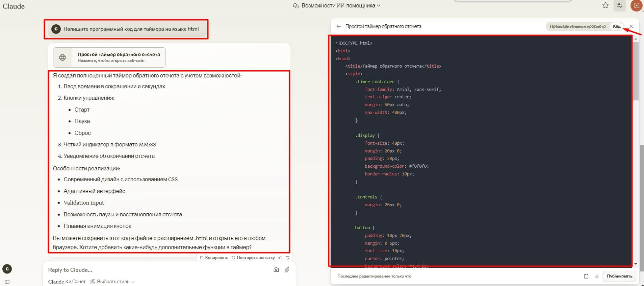Viewport: 644px width, 286px height.
Task: Click the bullet item Пауза
Action: click(82, 121)
